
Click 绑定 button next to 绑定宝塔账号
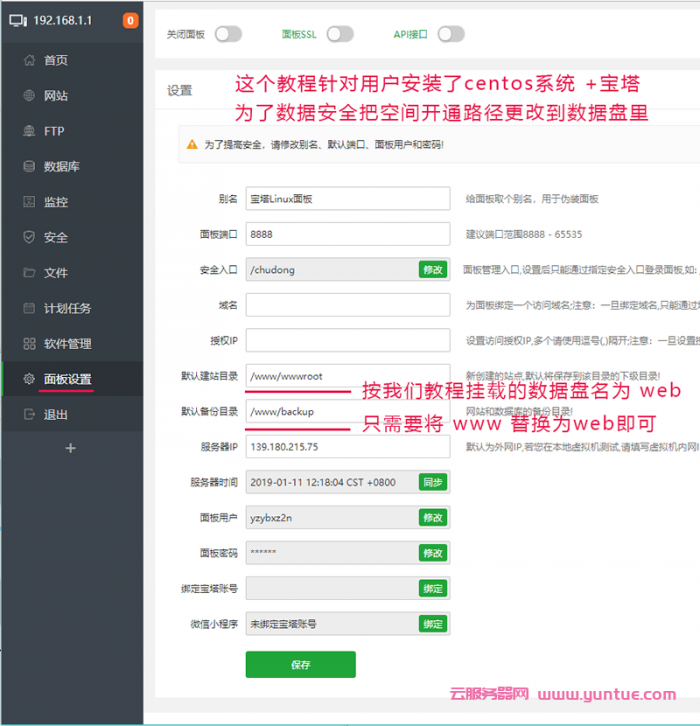[432, 588]
